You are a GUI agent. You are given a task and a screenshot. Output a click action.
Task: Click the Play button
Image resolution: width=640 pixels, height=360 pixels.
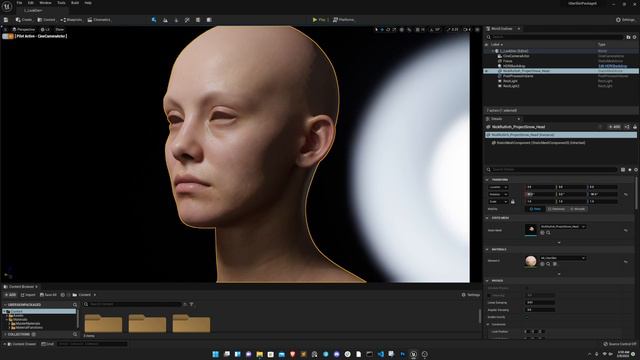[319, 20]
